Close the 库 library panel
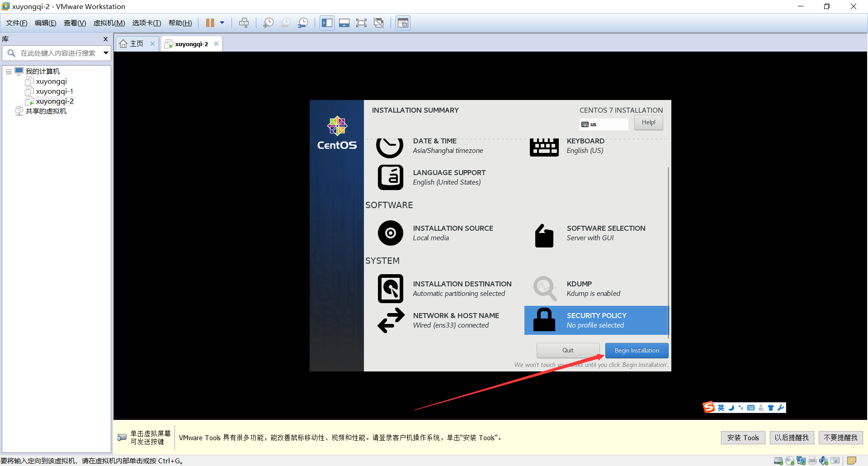Image resolution: width=868 pixels, height=466 pixels. (x=105, y=39)
